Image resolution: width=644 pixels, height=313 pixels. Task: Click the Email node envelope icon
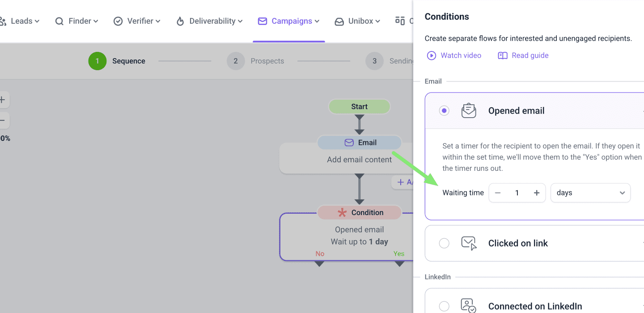pyautogui.click(x=349, y=143)
